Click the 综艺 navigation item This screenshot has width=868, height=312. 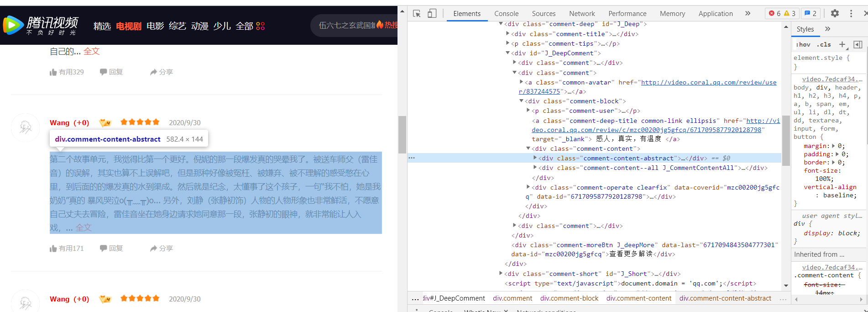(x=178, y=26)
